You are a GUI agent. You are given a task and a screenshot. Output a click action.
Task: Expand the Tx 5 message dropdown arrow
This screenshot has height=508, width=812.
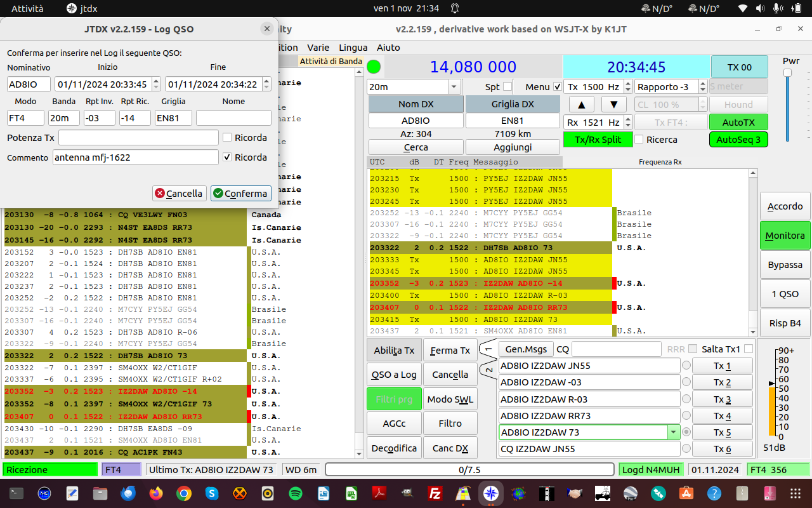click(672, 432)
